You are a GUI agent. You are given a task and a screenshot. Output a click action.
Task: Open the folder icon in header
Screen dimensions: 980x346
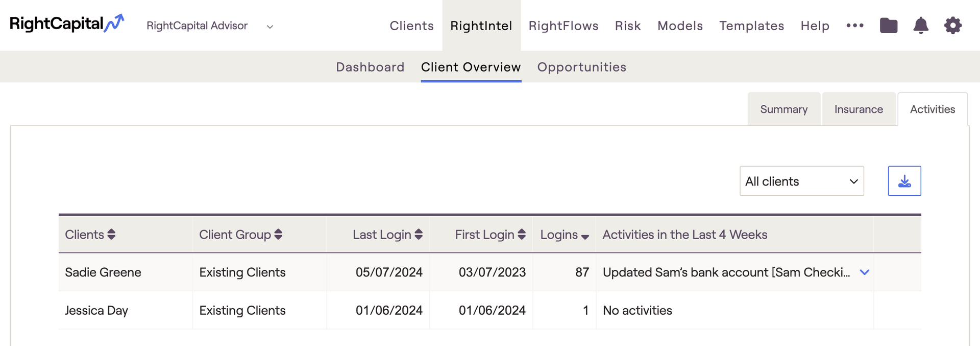tap(889, 25)
